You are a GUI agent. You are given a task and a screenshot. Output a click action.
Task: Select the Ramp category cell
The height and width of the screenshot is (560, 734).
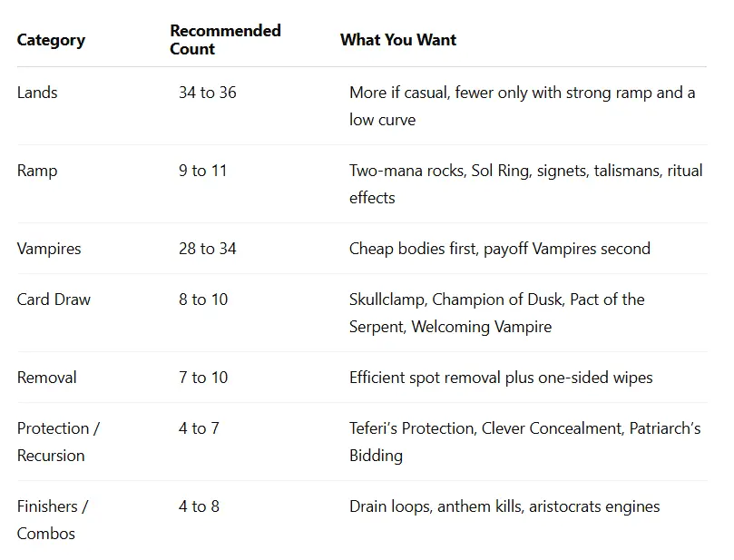37,171
